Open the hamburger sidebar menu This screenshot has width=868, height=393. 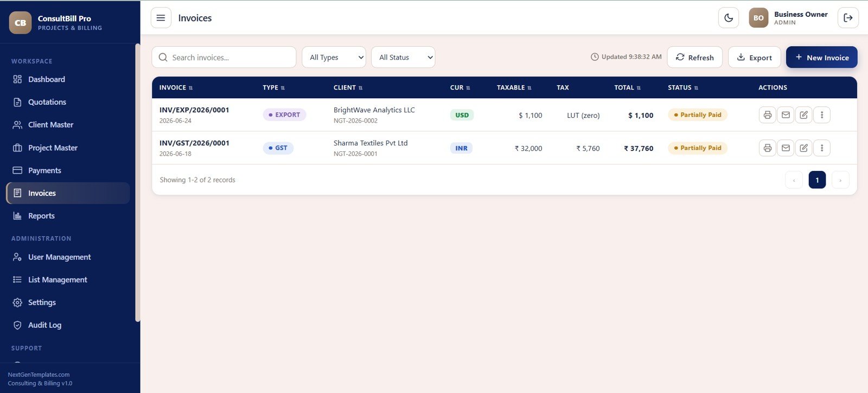161,18
